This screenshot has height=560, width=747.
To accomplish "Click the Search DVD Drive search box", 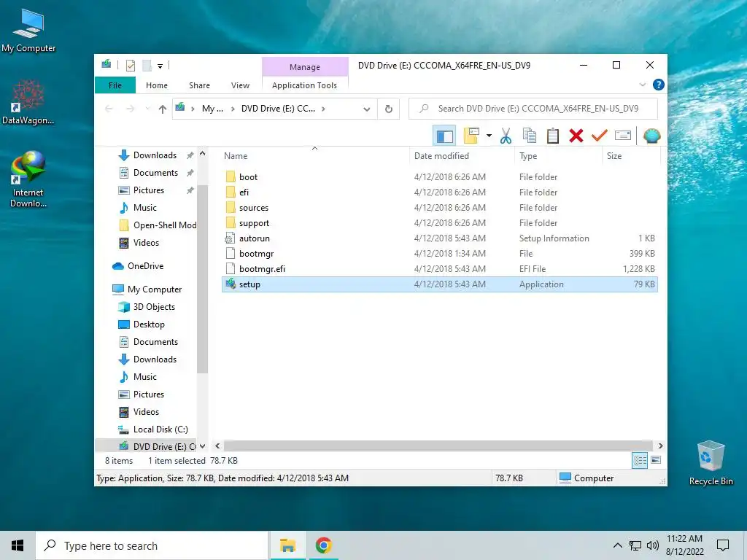I will (x=533, y=109).
